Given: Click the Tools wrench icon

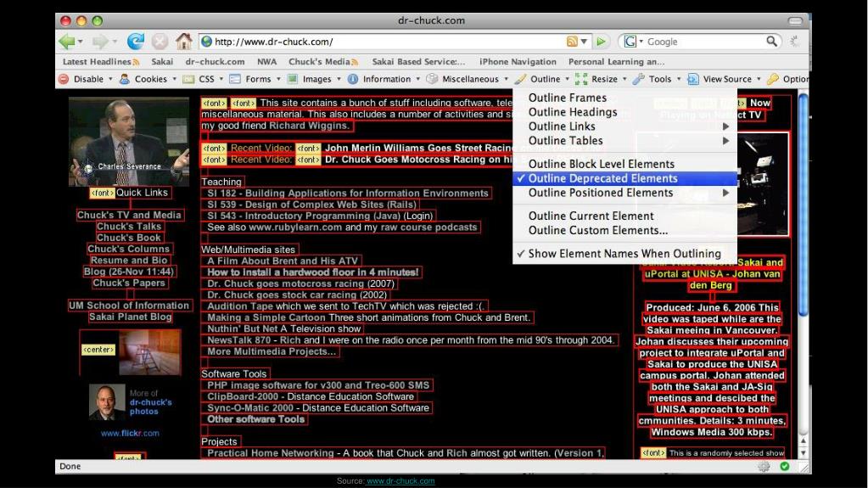Looking at the screenshot, I should point(639,79).
